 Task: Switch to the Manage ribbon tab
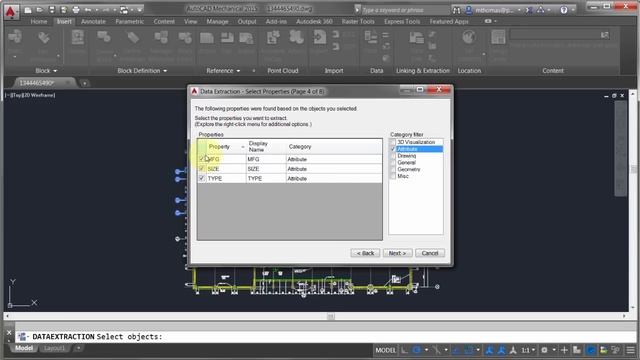[217, 21]
